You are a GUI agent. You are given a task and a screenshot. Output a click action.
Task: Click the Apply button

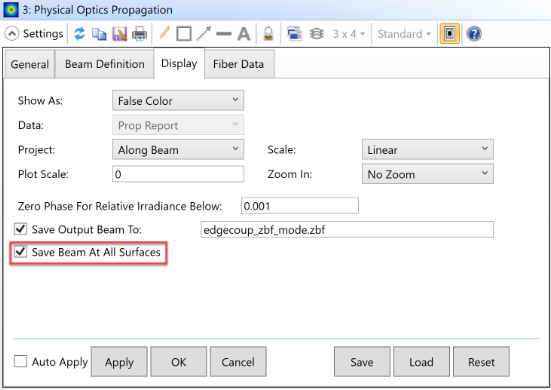click(x=119, y=362)
